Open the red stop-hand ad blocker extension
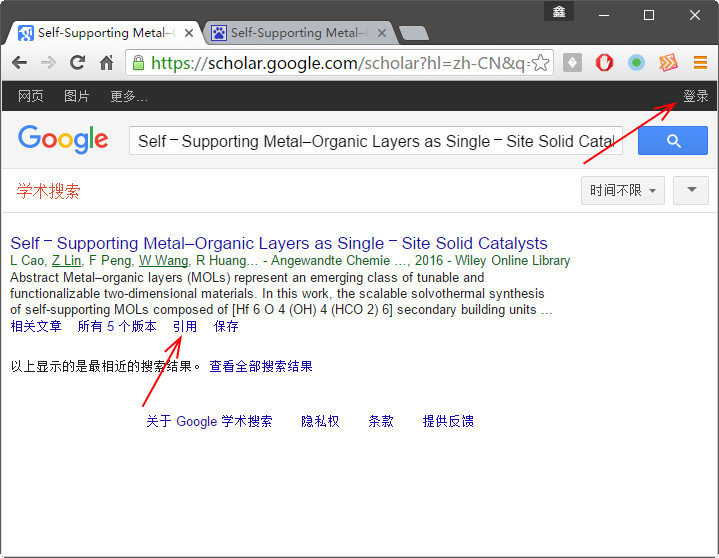 point(604,62)
